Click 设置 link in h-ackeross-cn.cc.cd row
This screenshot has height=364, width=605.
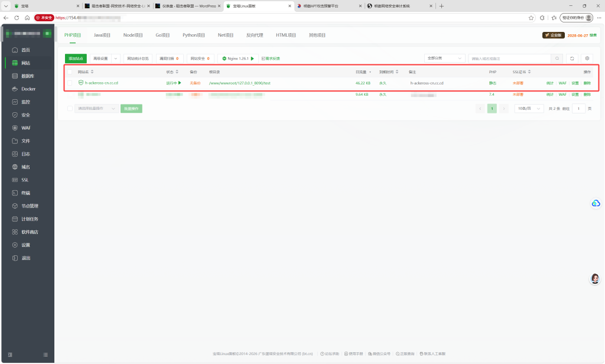click(x=575, y=83)
